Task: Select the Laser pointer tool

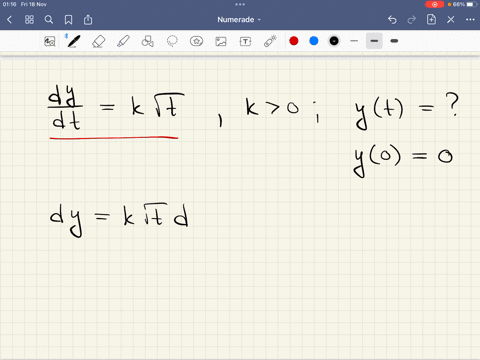Action: [270, 41]
